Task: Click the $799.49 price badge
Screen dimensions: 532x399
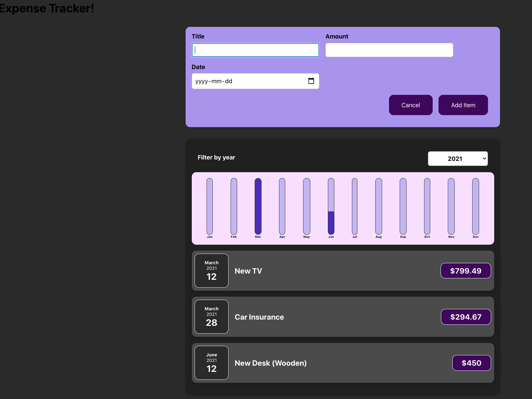Action: pos(466,271)
